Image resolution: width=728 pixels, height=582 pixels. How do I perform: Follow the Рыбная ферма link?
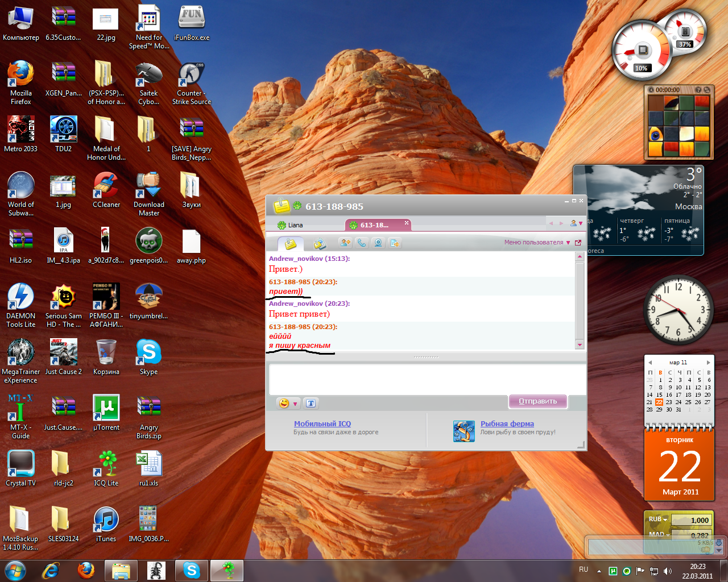click(507, 423)
